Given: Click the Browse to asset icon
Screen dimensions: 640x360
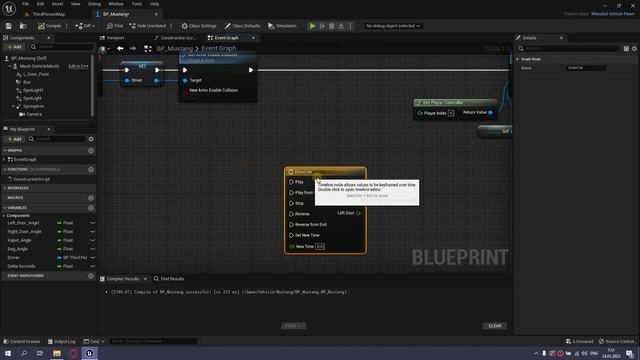Looking at the screenshot, I should tap(23, 26).
